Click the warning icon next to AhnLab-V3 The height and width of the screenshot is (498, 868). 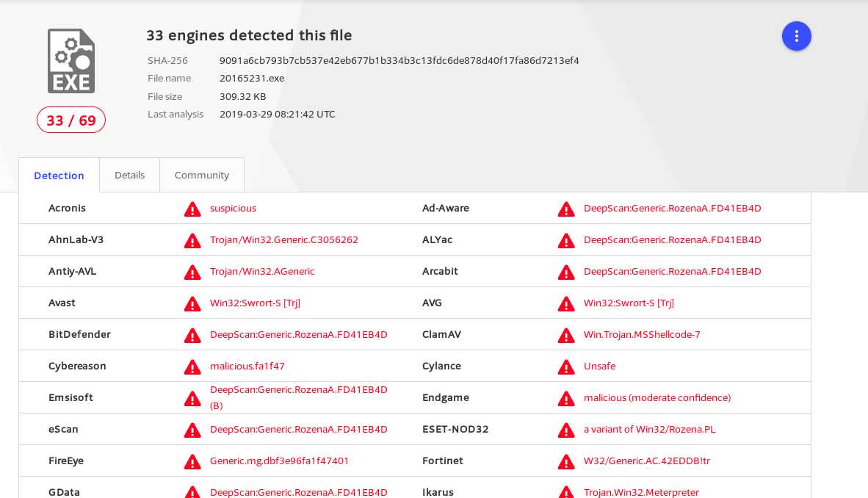(x=192, y=240)
